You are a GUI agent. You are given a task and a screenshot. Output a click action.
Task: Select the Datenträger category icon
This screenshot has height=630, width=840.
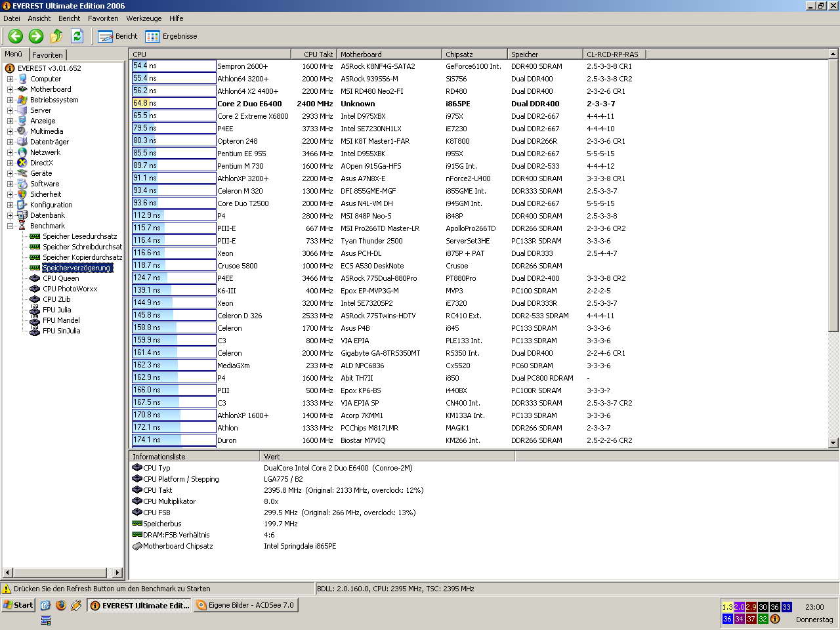(x=22, y=142)
